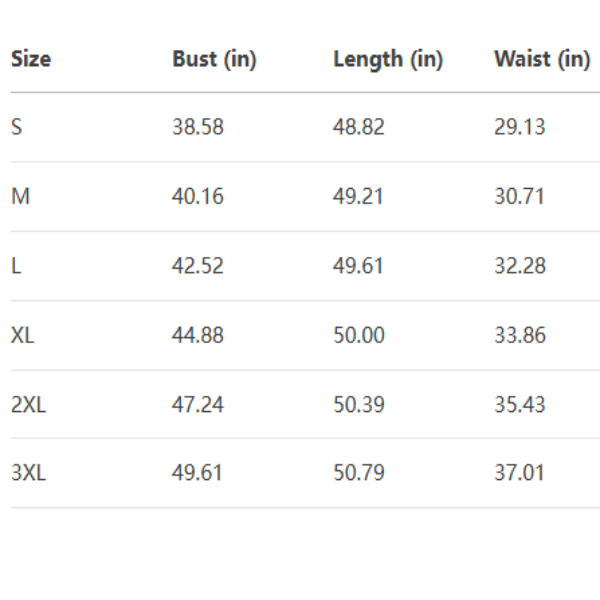
Task: Click the 32.28 waist measurement cell
Action: [519, 266]
